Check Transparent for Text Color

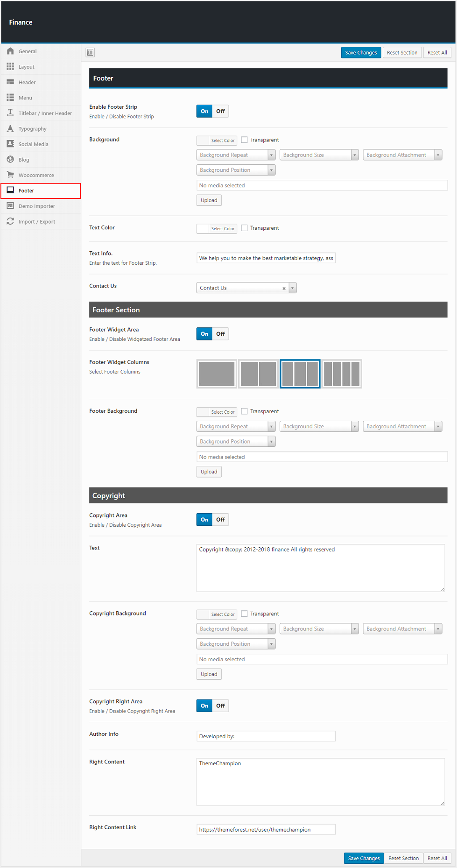(244, 228)
